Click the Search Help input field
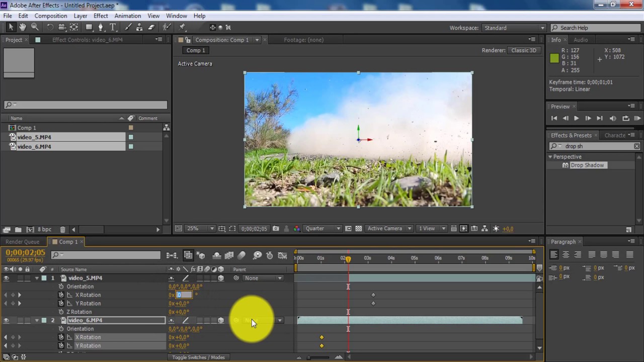The image size is (644, 362). (596, 28)
